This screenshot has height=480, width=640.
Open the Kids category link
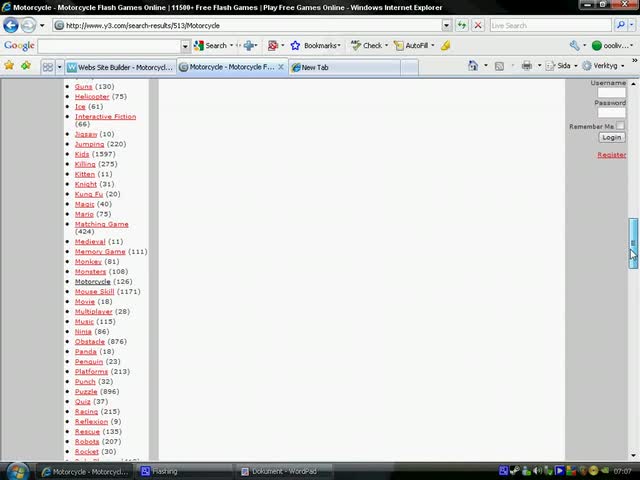82,154
